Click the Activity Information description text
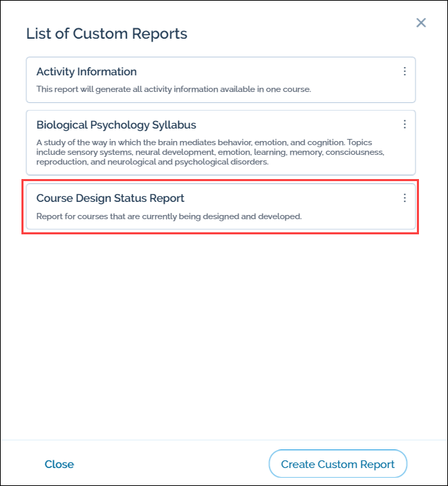 point(174,89)
